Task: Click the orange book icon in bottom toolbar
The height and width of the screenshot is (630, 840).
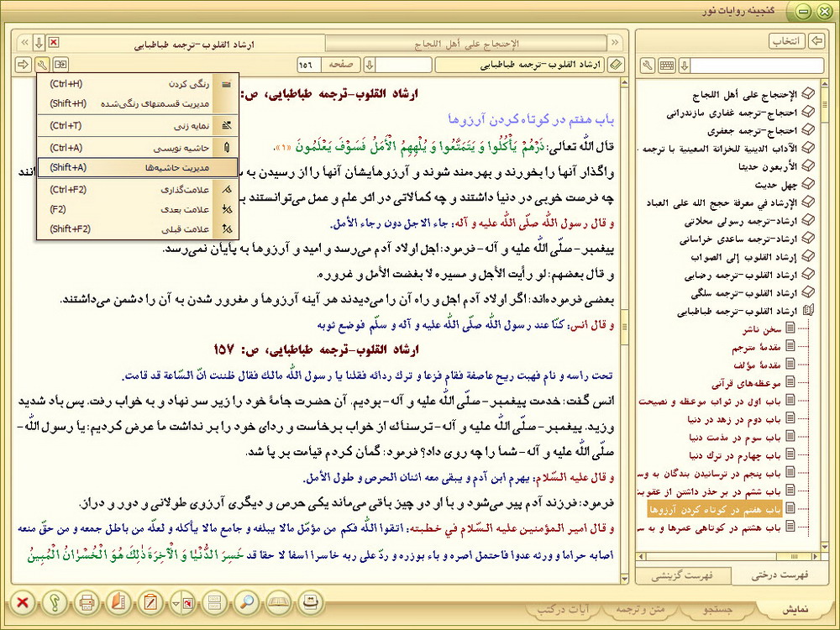Action: click(118, 602)
